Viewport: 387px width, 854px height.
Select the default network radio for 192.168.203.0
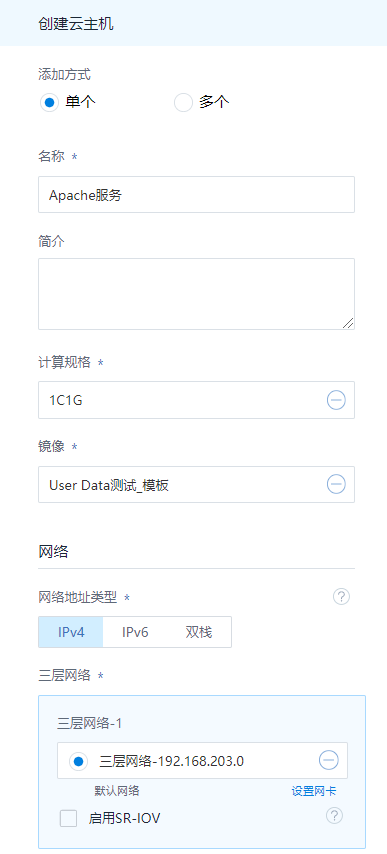tap(79, 761)
